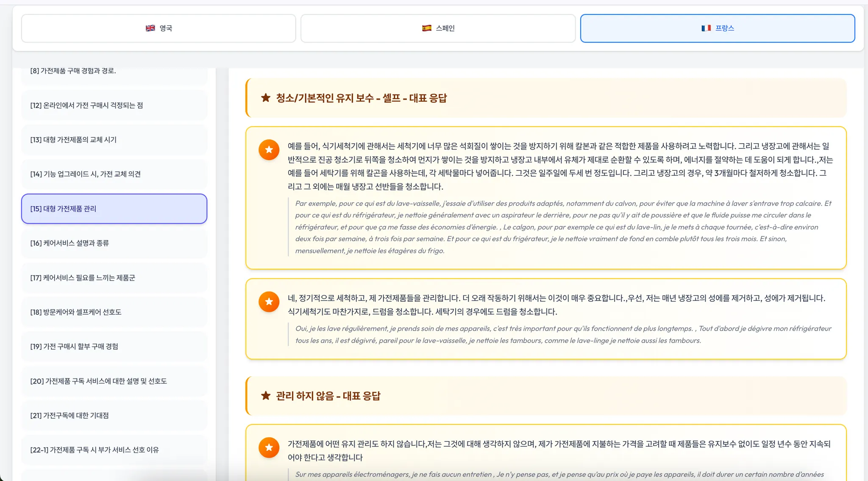Select the 프랑스 country tab
Viewport: 868px width, 481px height.
(717, 28)
